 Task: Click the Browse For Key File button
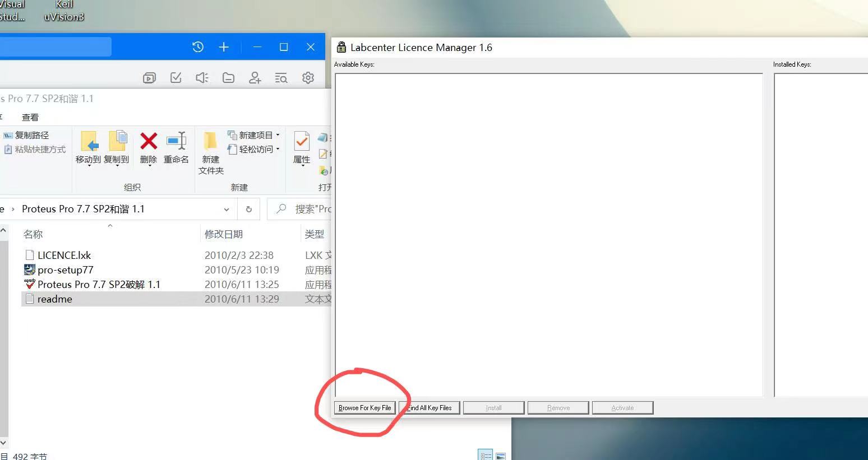click(364, 407)
